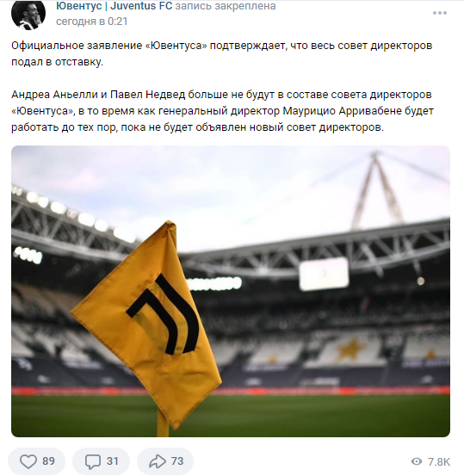Click the share count 73
The height and width of the screenshot is (476, 464).
pos(177,461)
